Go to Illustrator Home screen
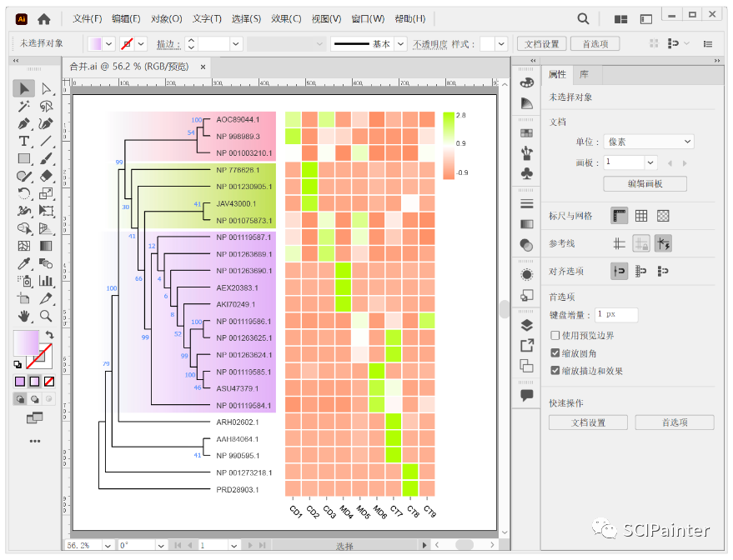Viewport: 733px width, 560px height. point(44,19)
